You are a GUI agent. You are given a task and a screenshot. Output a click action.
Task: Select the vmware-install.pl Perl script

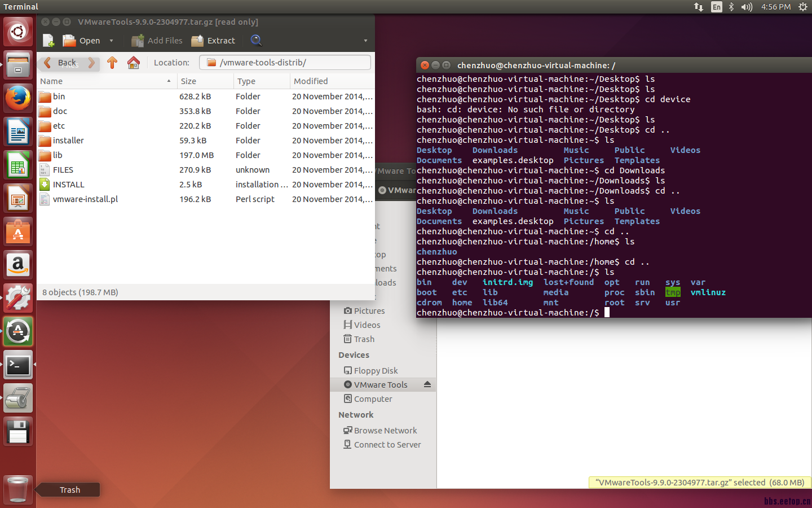(85, 199)
